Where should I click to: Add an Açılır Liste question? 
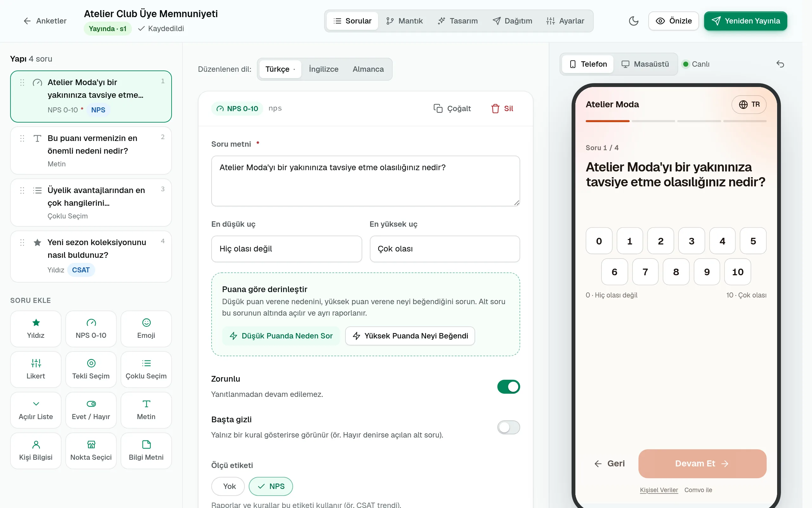(x=36, y=410)
